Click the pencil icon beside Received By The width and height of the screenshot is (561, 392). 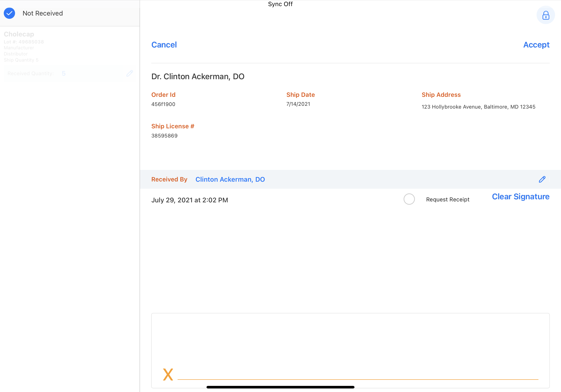point(542,179)
